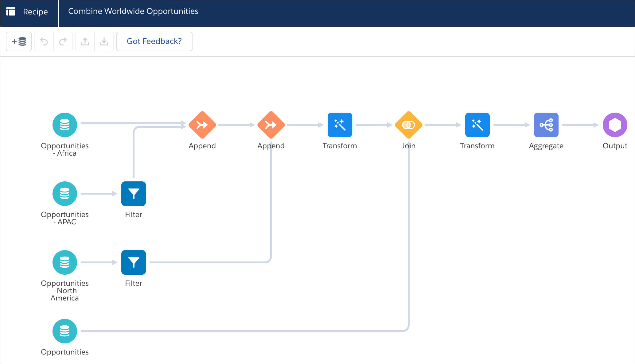
Task: Open the Filter node after APAC
Action: (x=134, y=194)
